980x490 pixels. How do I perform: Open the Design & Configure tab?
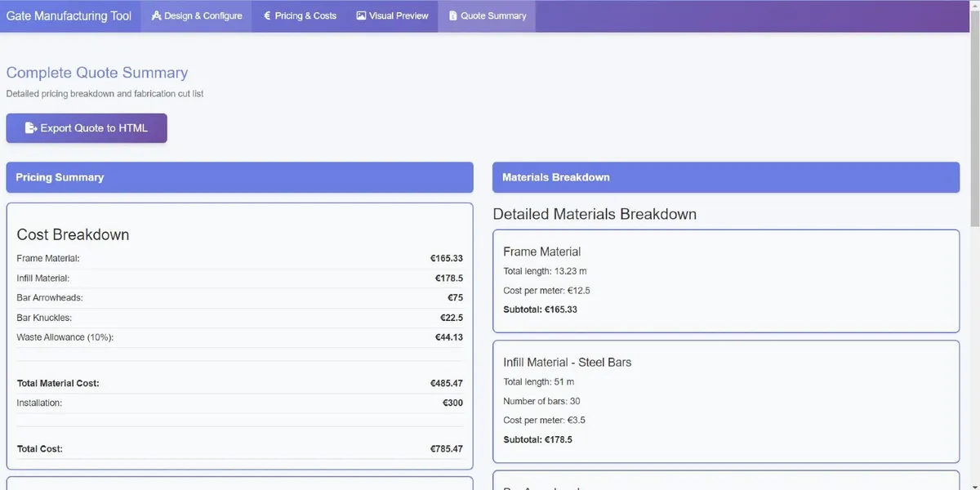(x=197, y=16)
